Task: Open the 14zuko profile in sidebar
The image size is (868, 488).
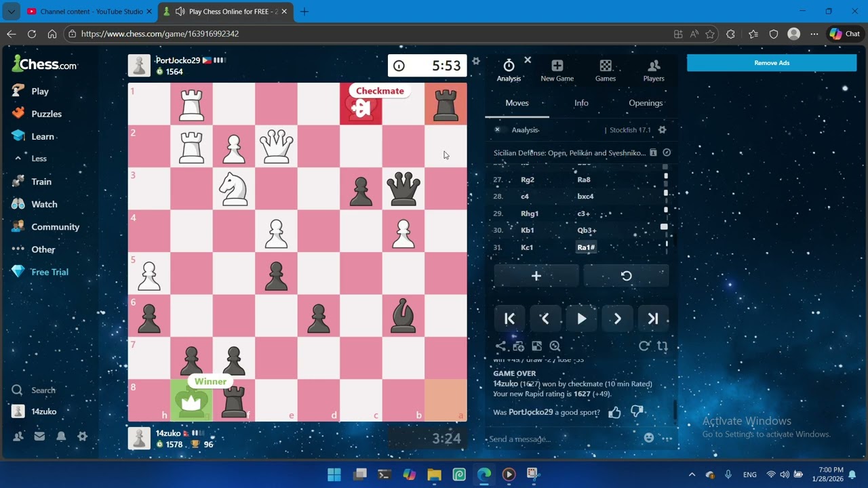Action: (x=34, y=411)
